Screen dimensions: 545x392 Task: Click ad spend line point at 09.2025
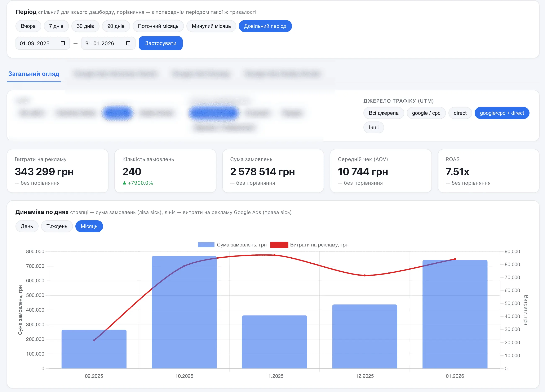click(x=94, y=340)
